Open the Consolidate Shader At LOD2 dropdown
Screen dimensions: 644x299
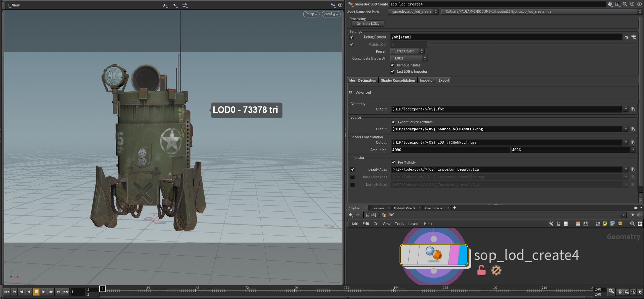tap(409, 58)
